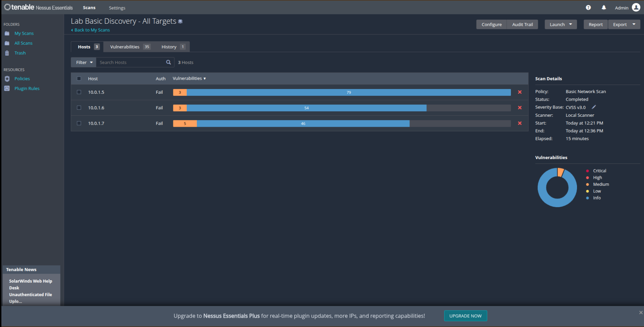The image size is (644, 327).
Task: Open the help question mark icon
Action: (588, 8)
